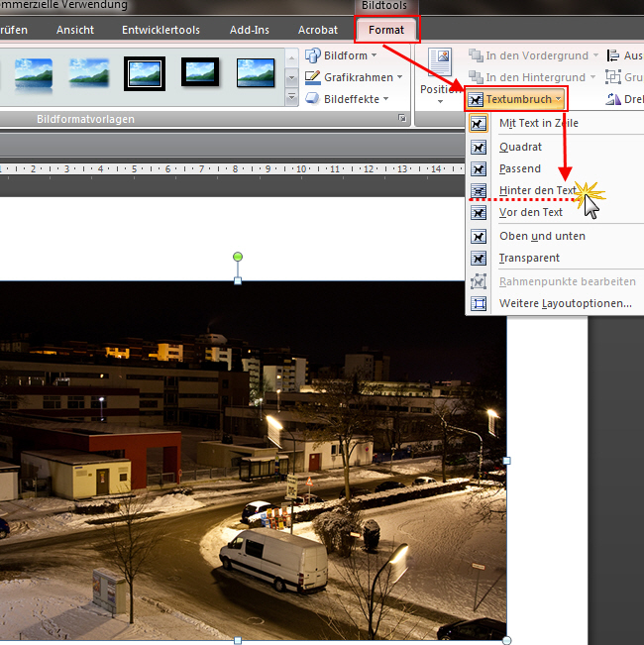Open the Textumbruch dropdown
The image size is (644, 645).
[515, 99]
